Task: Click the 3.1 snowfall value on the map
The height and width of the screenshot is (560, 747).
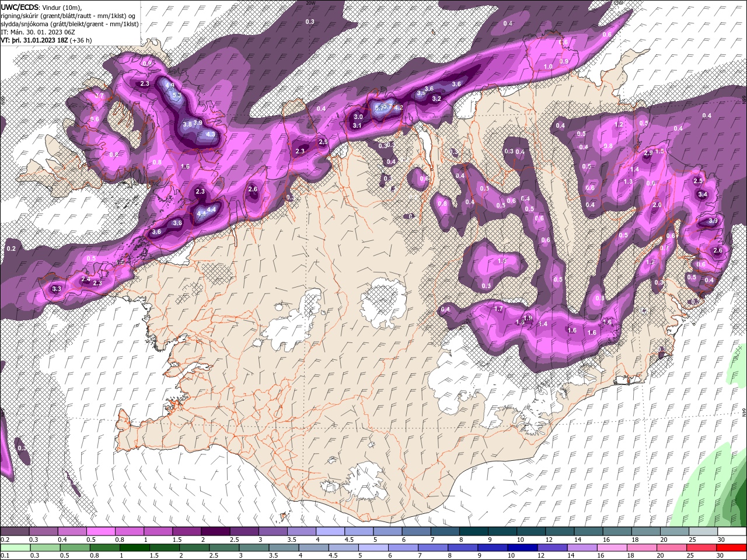Action: point(358,125)
